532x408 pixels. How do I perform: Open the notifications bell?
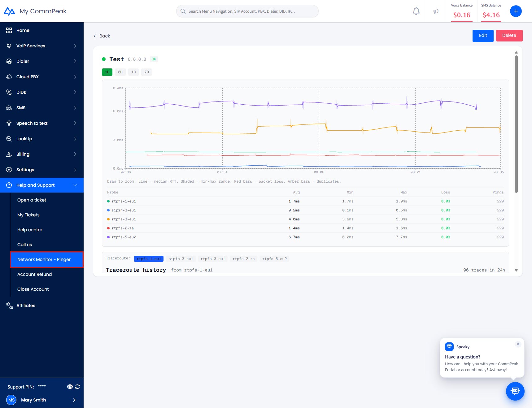[x=416, y=11]
